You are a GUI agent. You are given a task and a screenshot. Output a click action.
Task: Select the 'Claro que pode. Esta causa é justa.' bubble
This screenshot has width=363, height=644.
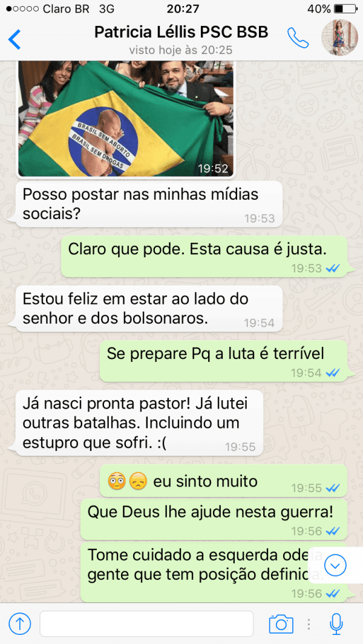(x=204, y=256)
